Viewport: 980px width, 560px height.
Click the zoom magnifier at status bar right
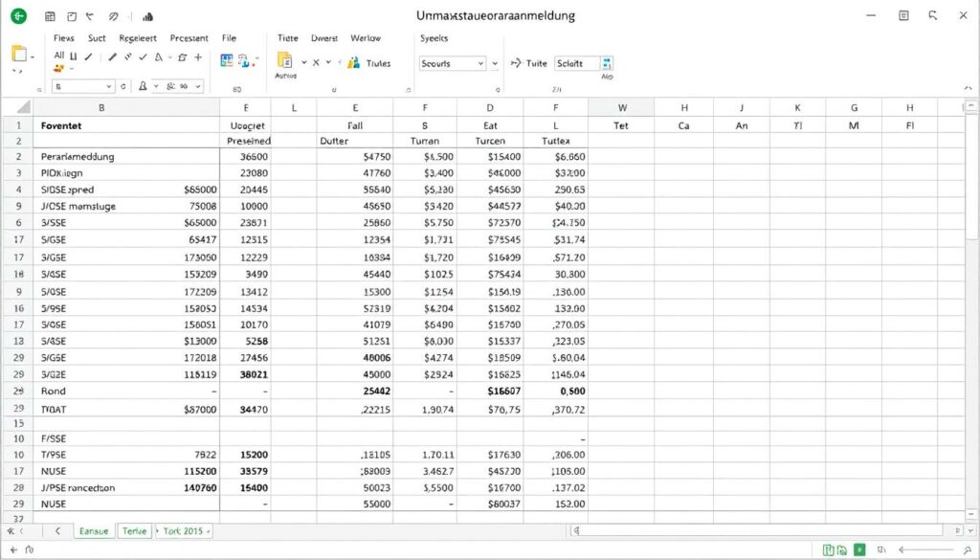(968, 550)
